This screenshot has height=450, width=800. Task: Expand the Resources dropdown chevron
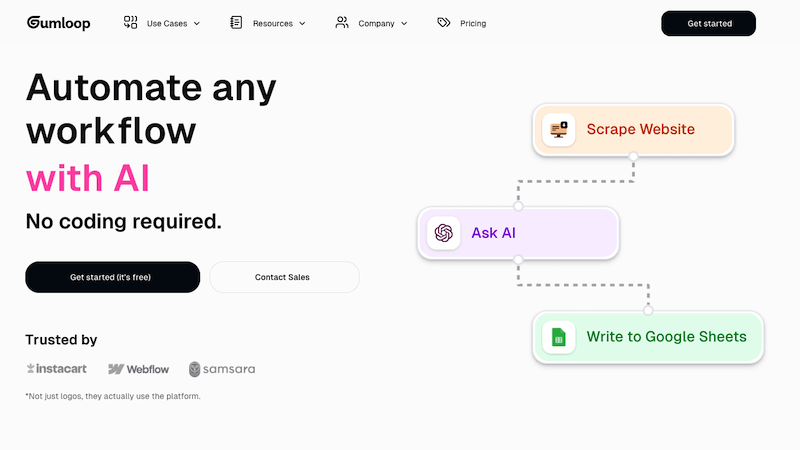click(x=302, y=23)
